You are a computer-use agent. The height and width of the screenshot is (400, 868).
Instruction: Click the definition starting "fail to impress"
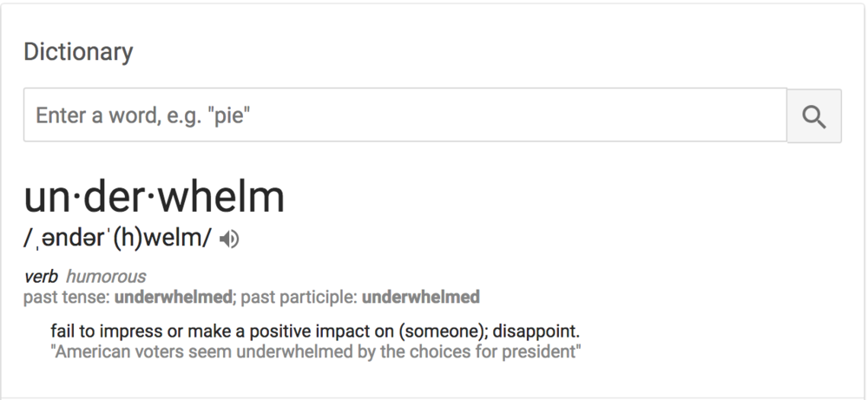coord(314,332)
